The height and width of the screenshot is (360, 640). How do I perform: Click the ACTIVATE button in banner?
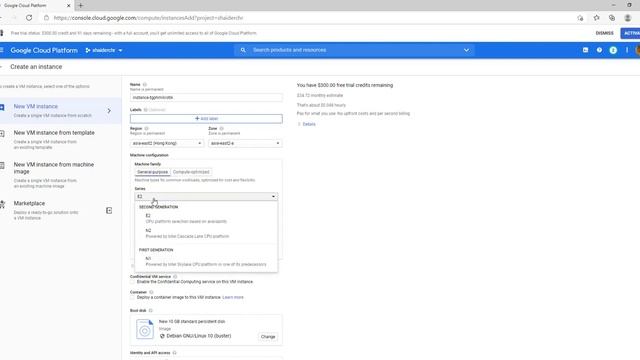click(631, 33)
